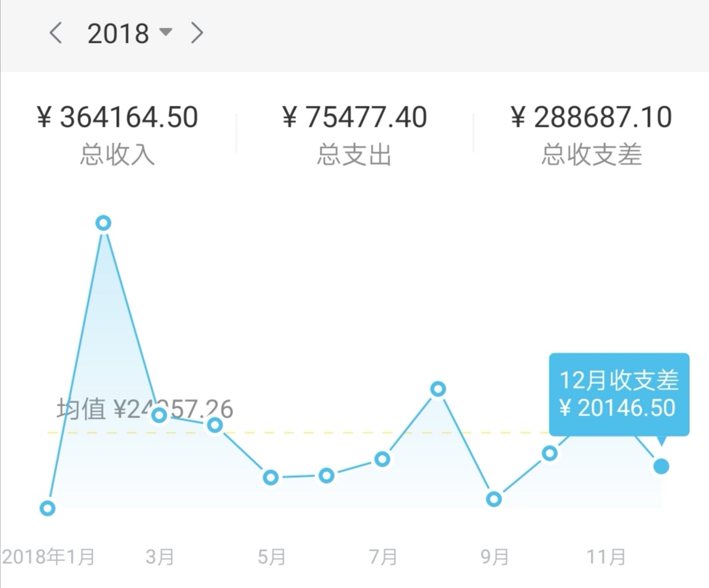This screenshot has width=709, height=588.
Task: Tap the September data point
Action: pos(494,499)
